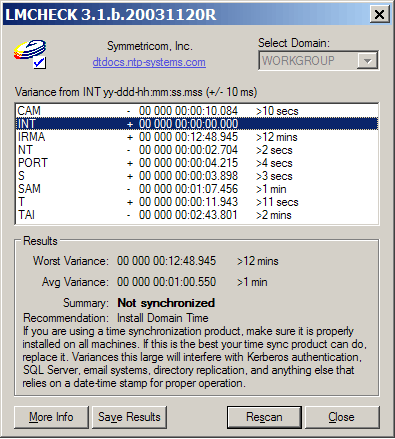
Task: Select the PORT machine entry
Action: [x=197, y=163]
